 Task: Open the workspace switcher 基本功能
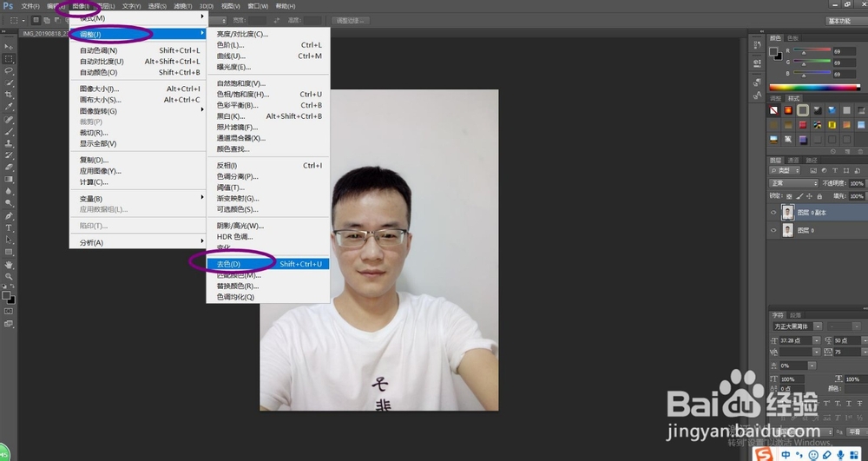click(844, 21)
